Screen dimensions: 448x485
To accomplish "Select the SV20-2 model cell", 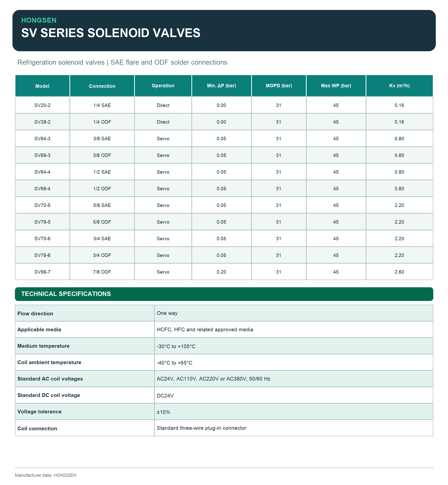I will tap(42, 105).
